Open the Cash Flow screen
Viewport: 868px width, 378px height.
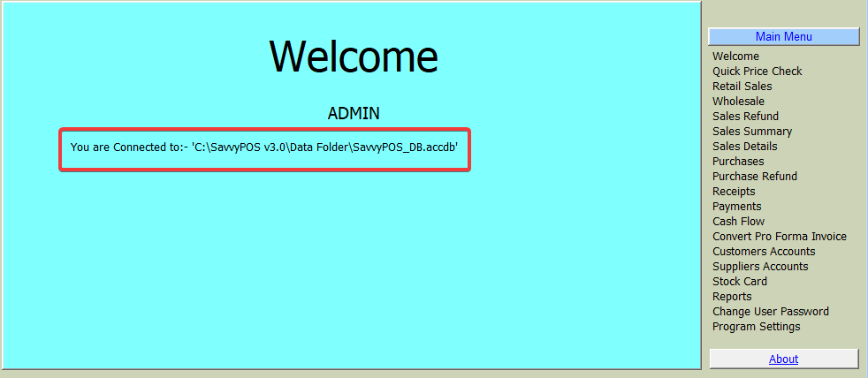738,222
